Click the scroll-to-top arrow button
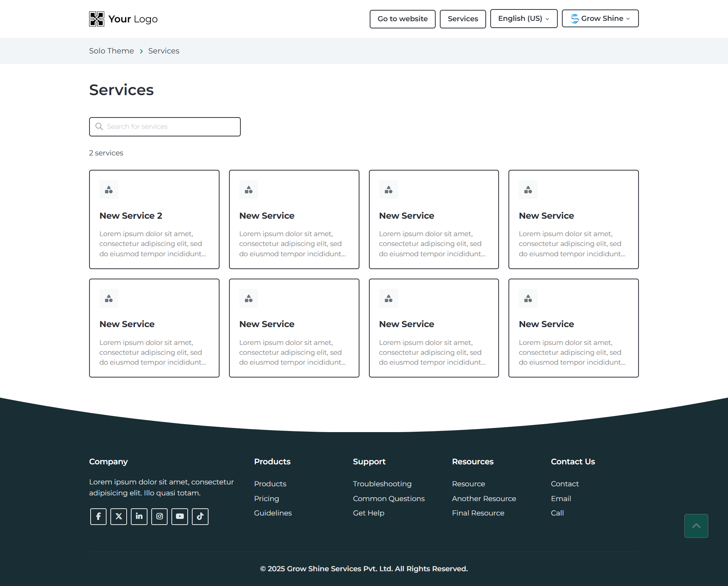This screenshot has height=586, width=728. pos(696,526)
